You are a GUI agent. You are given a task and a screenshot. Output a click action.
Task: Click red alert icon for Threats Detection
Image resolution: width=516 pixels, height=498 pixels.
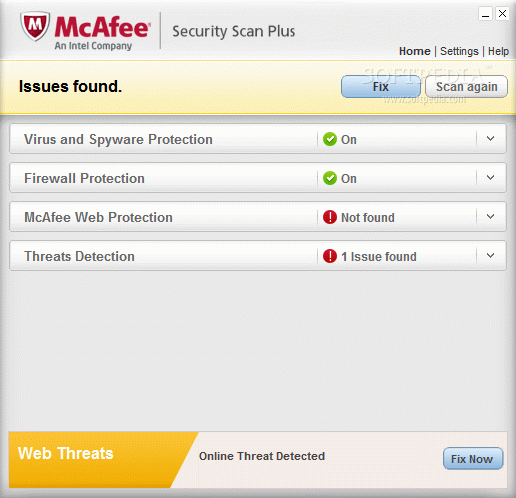click(330, 256)
